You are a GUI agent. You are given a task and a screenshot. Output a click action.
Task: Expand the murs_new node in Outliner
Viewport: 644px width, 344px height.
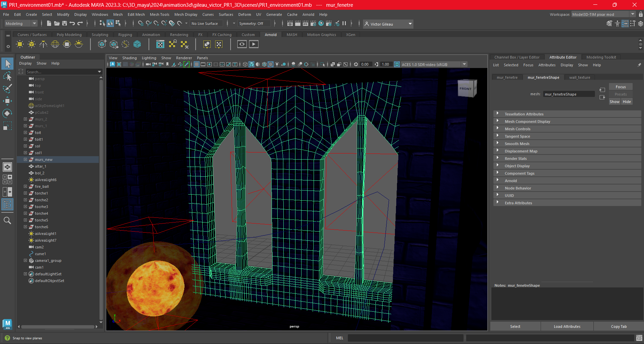coord(25,160)
